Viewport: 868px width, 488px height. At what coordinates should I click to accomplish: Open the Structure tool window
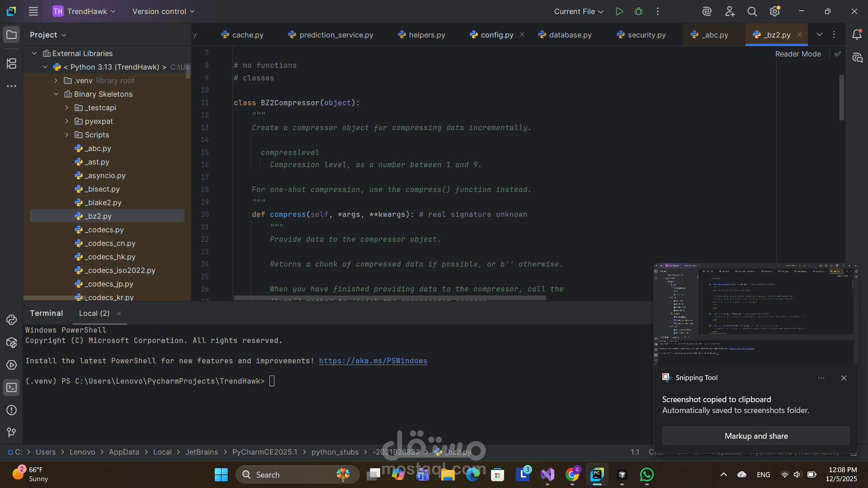tap(11, 64)
